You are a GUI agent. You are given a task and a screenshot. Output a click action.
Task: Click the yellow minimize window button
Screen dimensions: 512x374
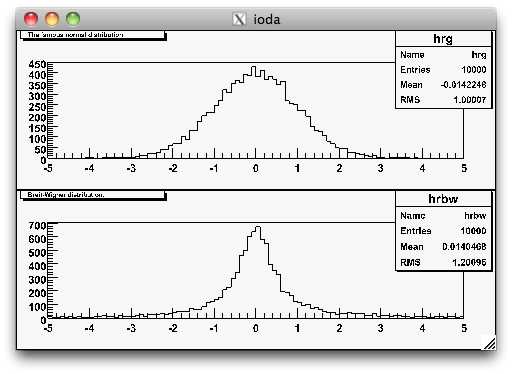pyautogui.click(x=52, y=19)
